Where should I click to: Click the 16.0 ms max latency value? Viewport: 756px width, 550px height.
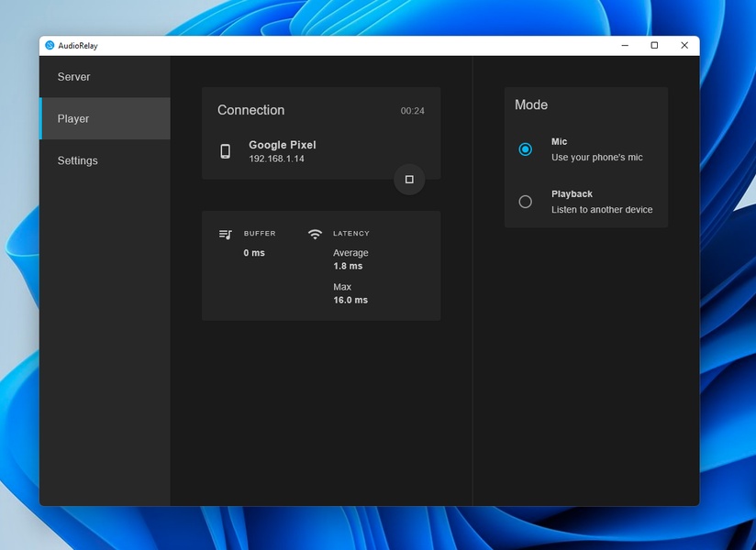coord(350,300)
